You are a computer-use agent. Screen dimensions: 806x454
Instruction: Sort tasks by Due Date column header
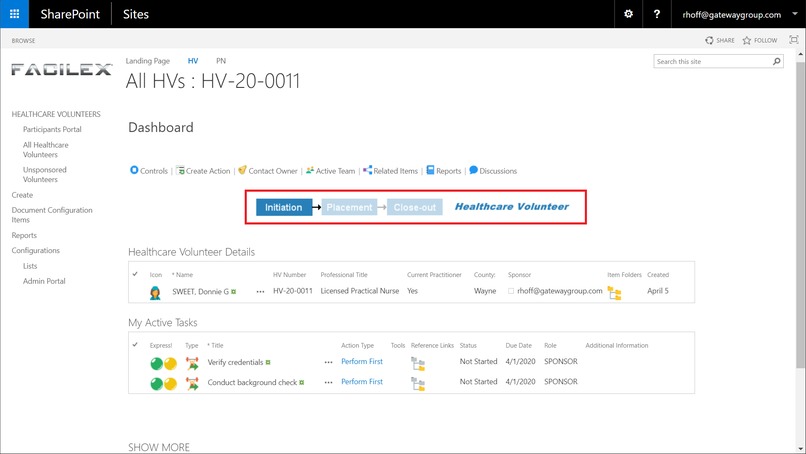coord(518,346)
